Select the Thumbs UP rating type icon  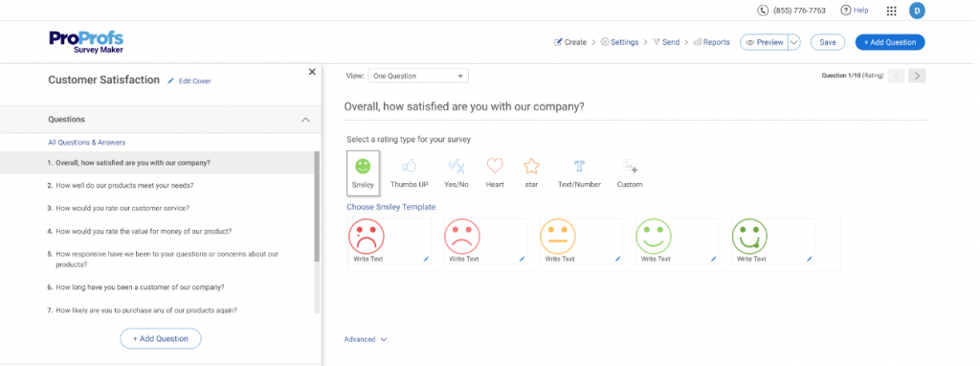point(410,166)
